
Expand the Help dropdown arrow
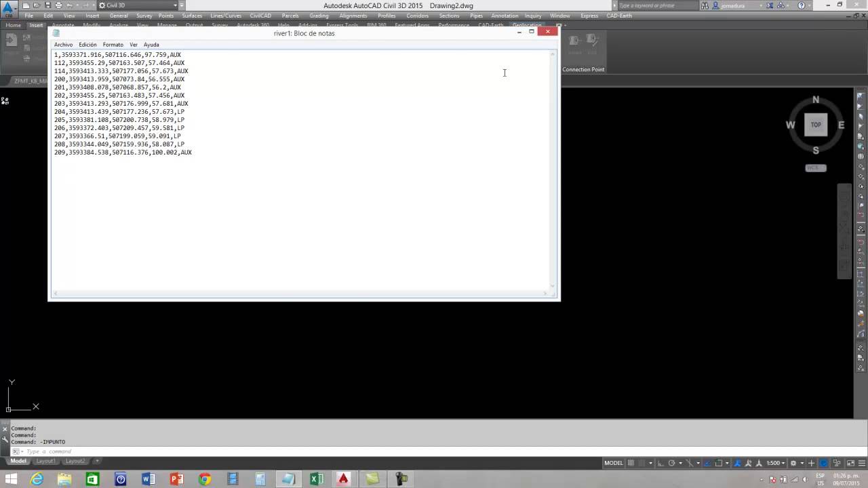[811, 5]
